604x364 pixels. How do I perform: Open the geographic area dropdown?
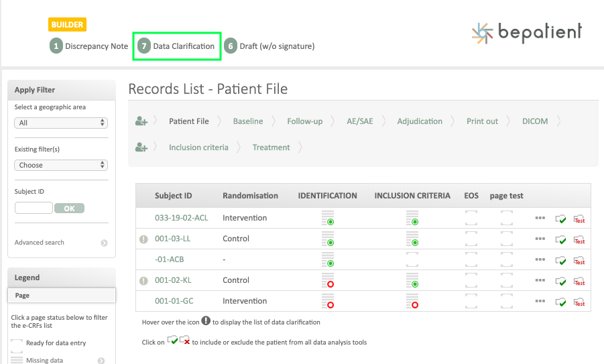(x=61, y=123)
